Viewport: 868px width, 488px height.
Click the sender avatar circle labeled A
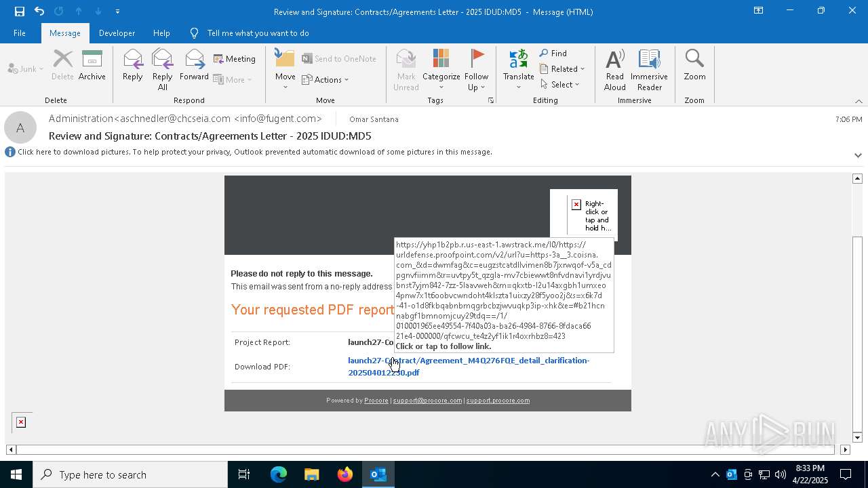click(20, 127)
